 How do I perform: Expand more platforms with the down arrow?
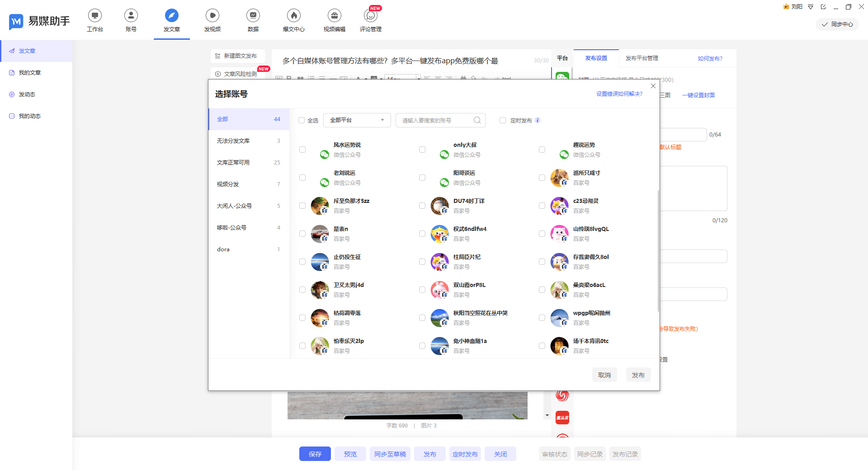pyautogui.click(x=547, y=415)
